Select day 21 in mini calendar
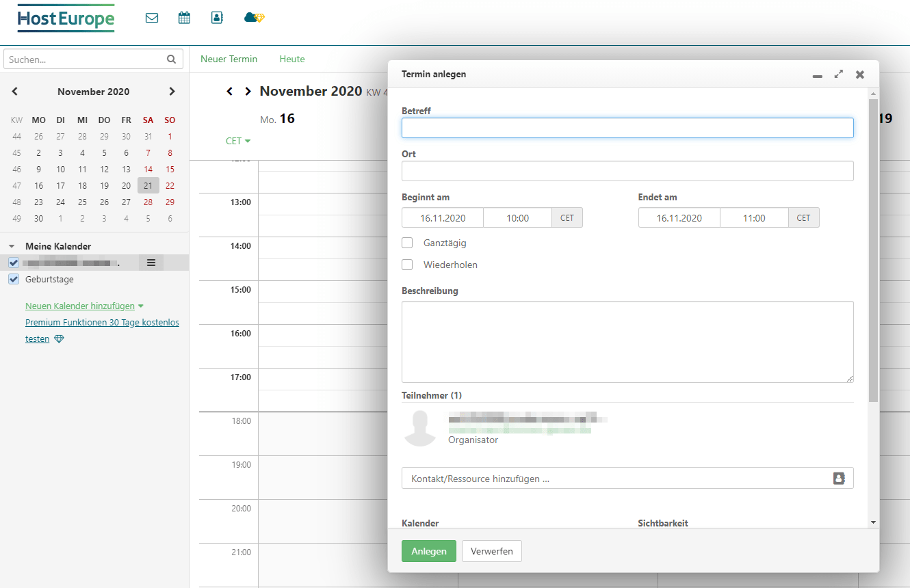The image size is (910, 588). click(148, 185)
